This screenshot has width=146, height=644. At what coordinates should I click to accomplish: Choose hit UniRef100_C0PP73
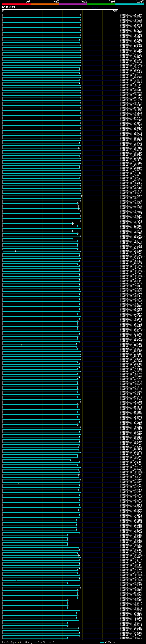click(x=131, y=75)
